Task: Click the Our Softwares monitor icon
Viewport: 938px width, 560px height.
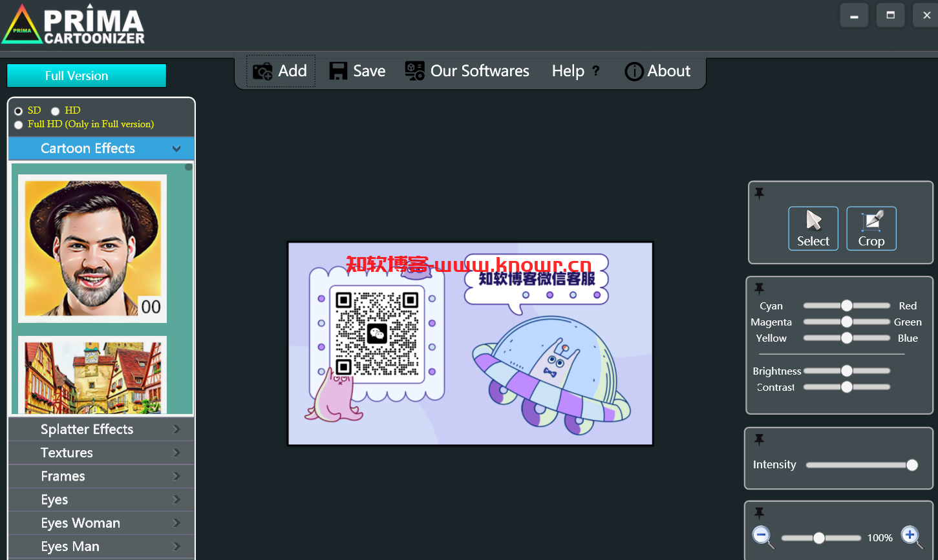Action: click(414, 71)
